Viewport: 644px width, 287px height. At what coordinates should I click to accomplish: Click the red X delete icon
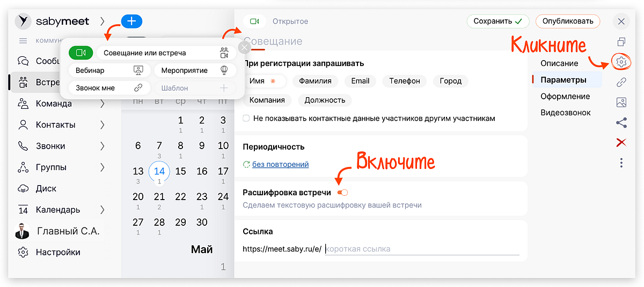point(621,142)
